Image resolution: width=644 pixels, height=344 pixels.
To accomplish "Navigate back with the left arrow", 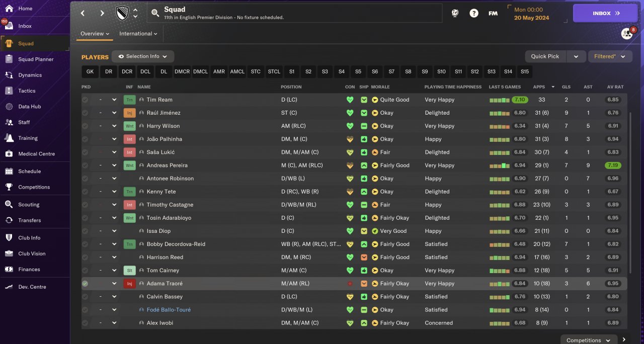I will pos(83,14).
